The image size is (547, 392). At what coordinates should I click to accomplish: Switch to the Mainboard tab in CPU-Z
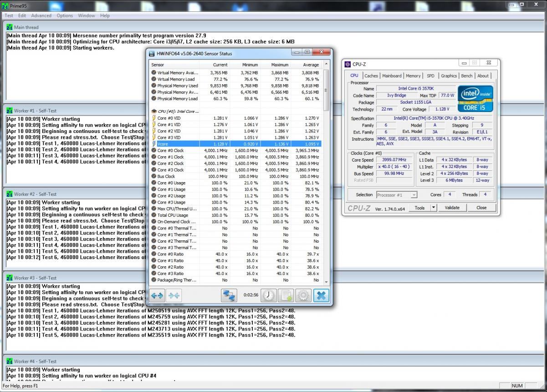[392, 76]
